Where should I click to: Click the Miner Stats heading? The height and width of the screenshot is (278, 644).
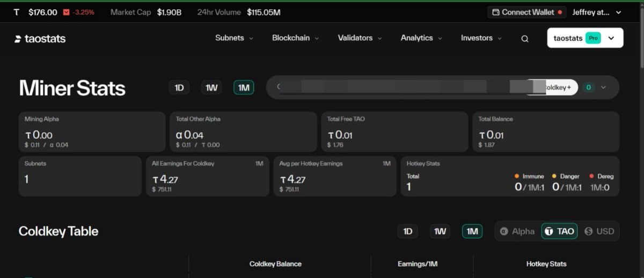(72, 88)
